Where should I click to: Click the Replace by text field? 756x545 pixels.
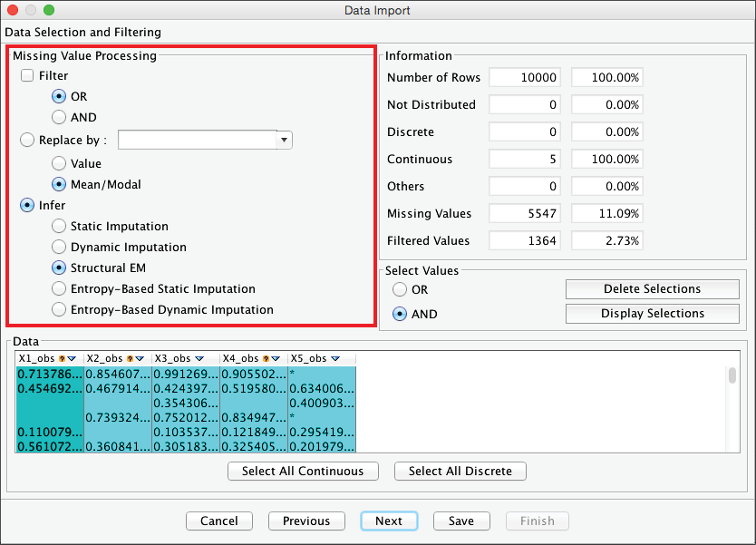click(197, 141)
